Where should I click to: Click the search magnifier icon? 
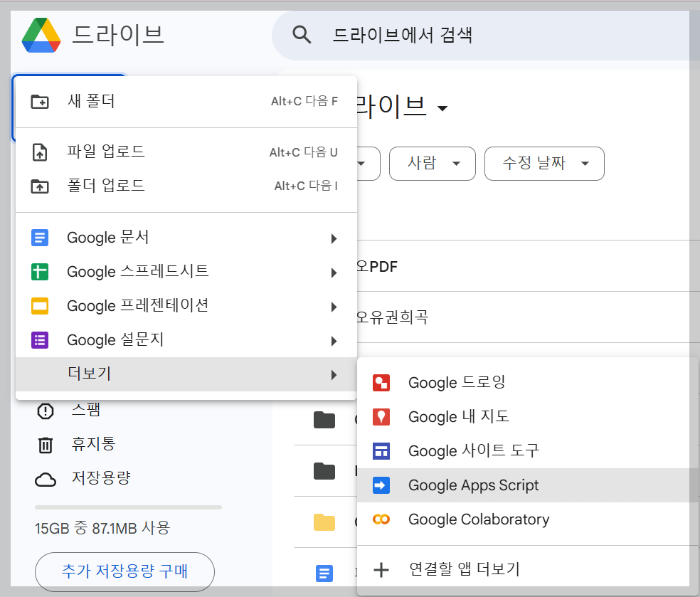coord(302,35)
